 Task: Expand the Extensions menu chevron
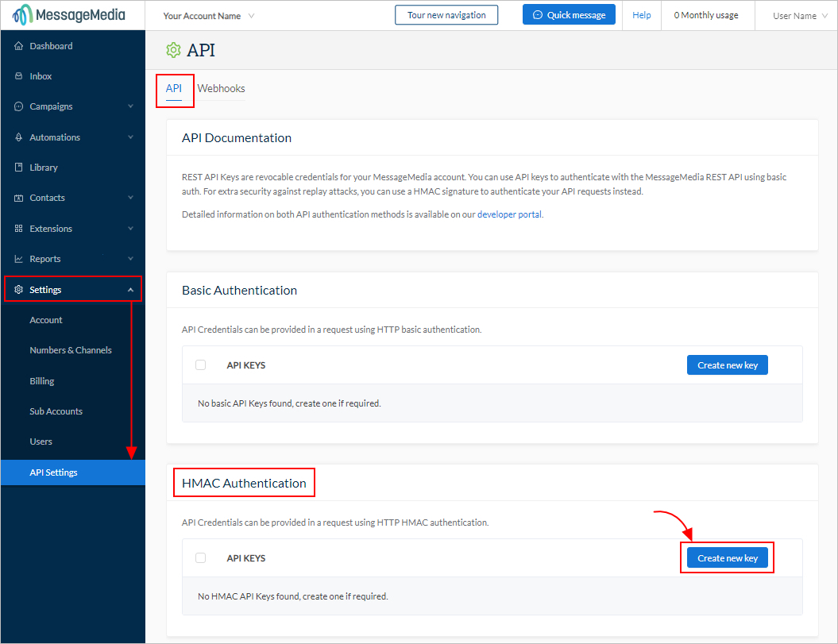(130, 228)
